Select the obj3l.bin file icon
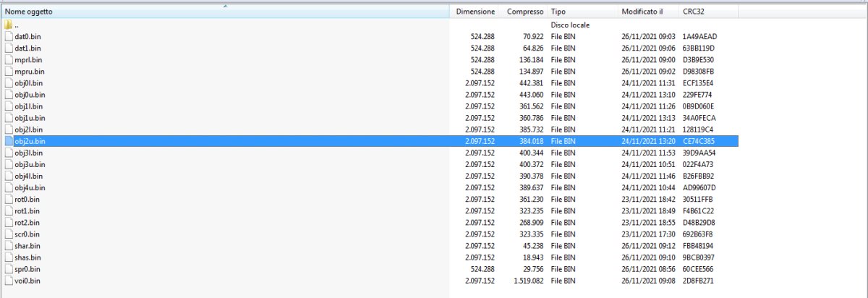The image size is (868, 298). click(8, 153)
